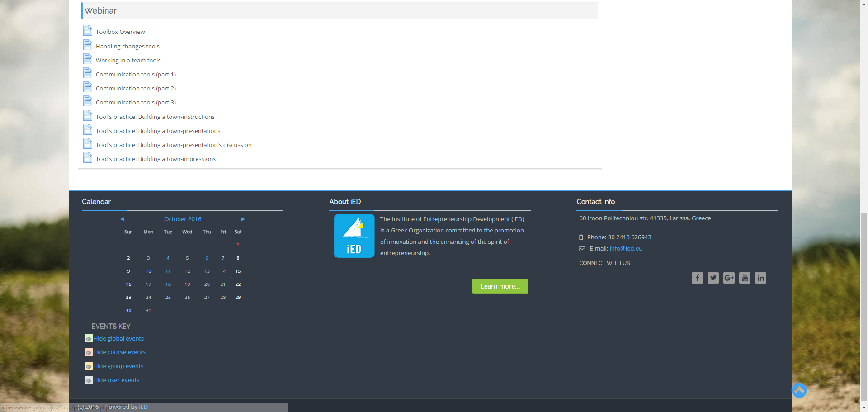This screenshot has height=412, width=868.
Task: Open the Twitter social icon
Action: pyautogui.click(x=713, y=278)
